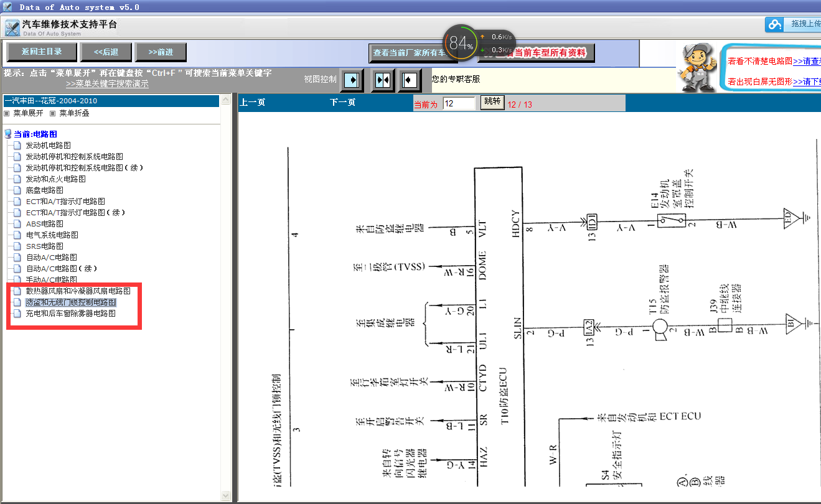Click the cloud upload icon

pos(774,24)
